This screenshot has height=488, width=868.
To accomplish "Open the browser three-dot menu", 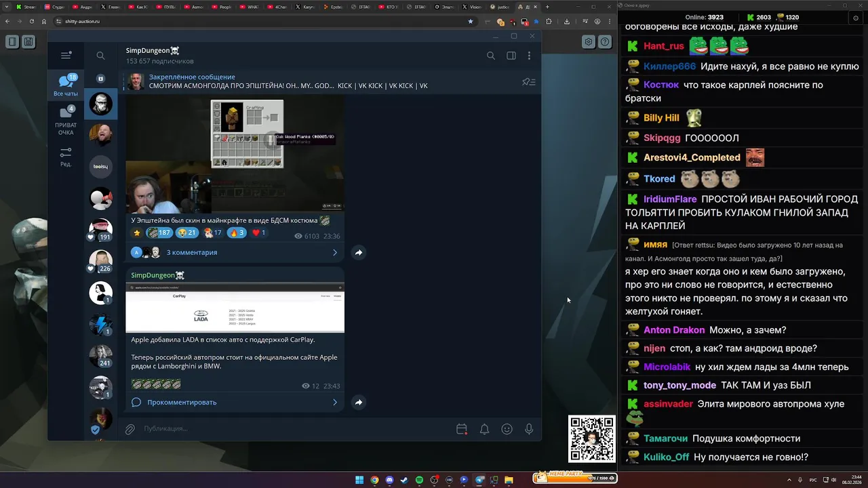I will [610, 21].
